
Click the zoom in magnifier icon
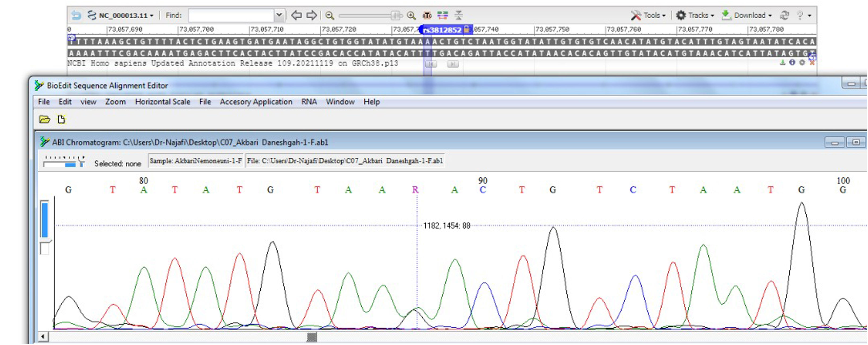(x=411, y=15)
